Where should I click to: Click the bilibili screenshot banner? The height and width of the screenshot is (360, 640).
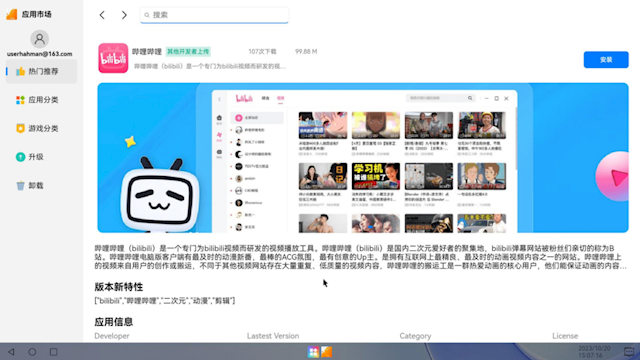coord(363,158)
